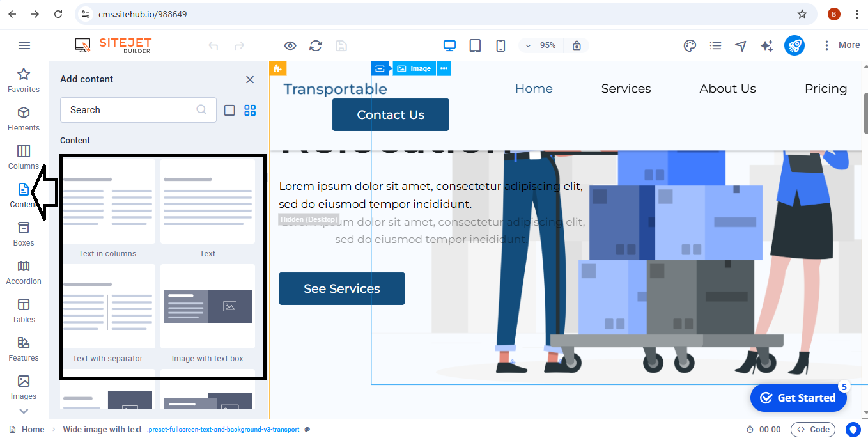Select the Home breadcrumb item
The height and width of the screenshot is (438, 868).
coord(33,430)
